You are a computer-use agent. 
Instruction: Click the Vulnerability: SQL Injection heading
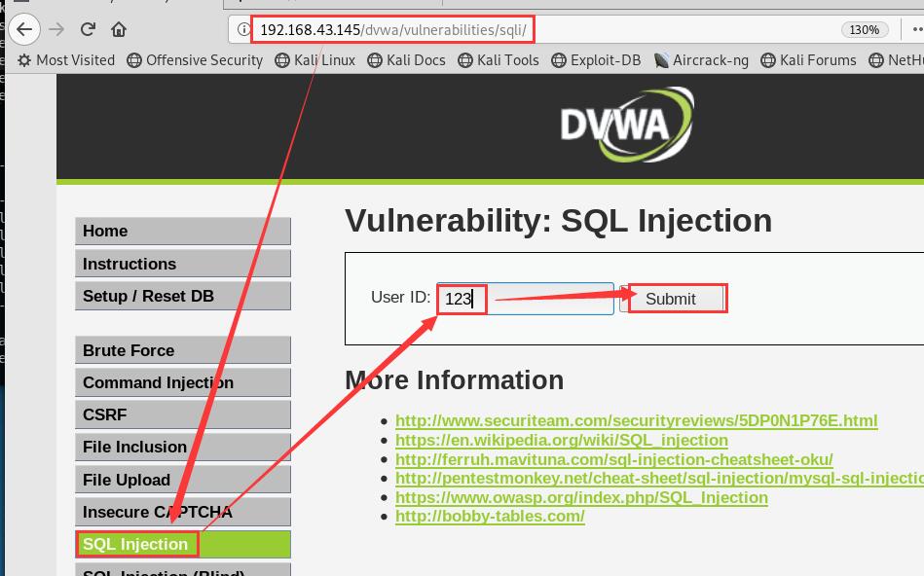click(559, 221)
